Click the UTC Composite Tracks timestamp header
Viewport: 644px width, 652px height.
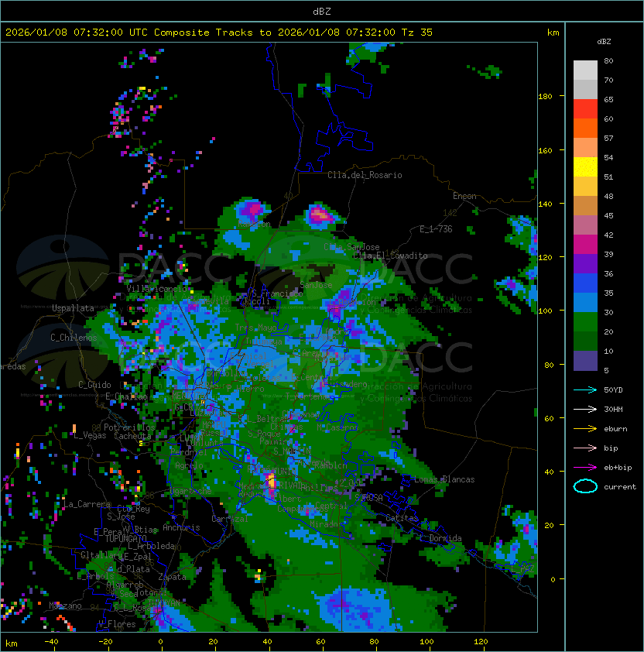219,33
